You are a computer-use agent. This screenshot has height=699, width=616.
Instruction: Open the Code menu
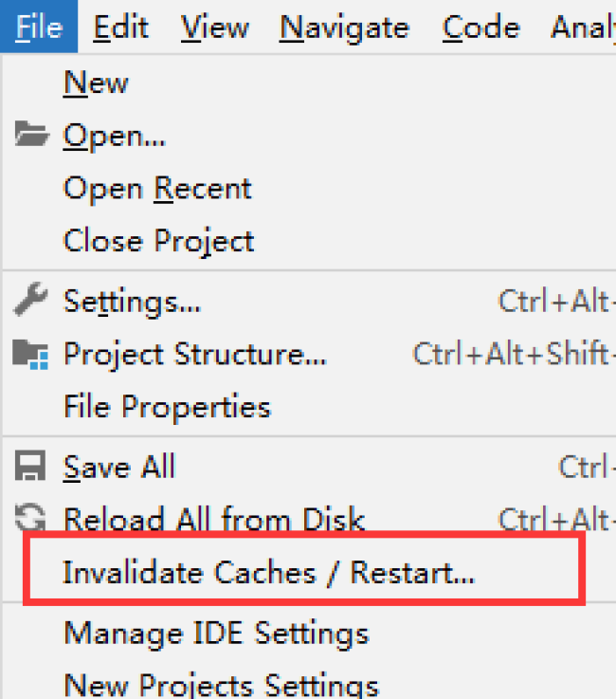[x=481, y=28]
